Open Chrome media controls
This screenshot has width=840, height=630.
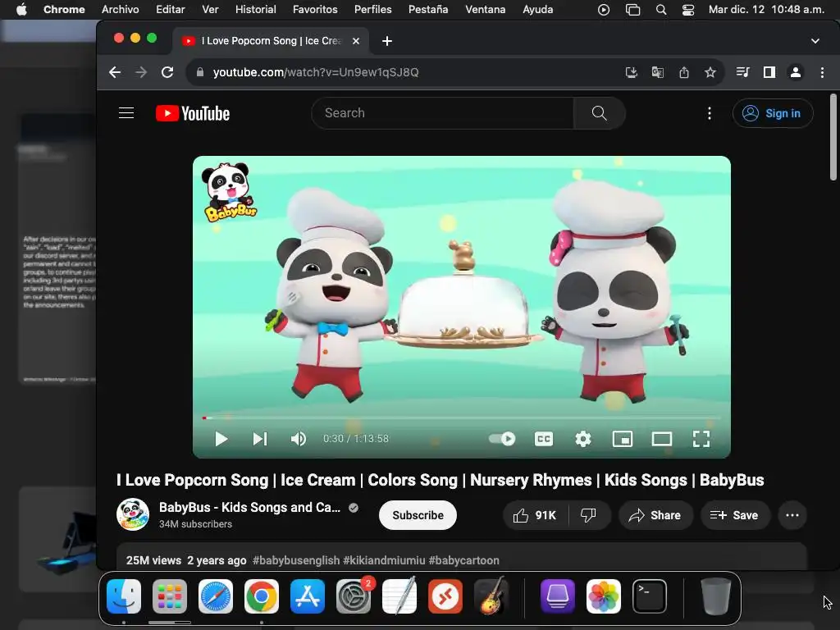point(742,72)
